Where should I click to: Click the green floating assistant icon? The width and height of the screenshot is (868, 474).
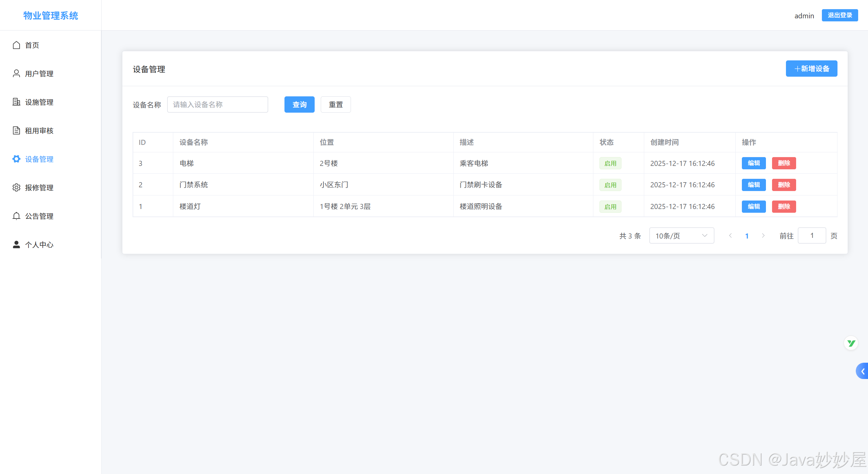[851, 343]
